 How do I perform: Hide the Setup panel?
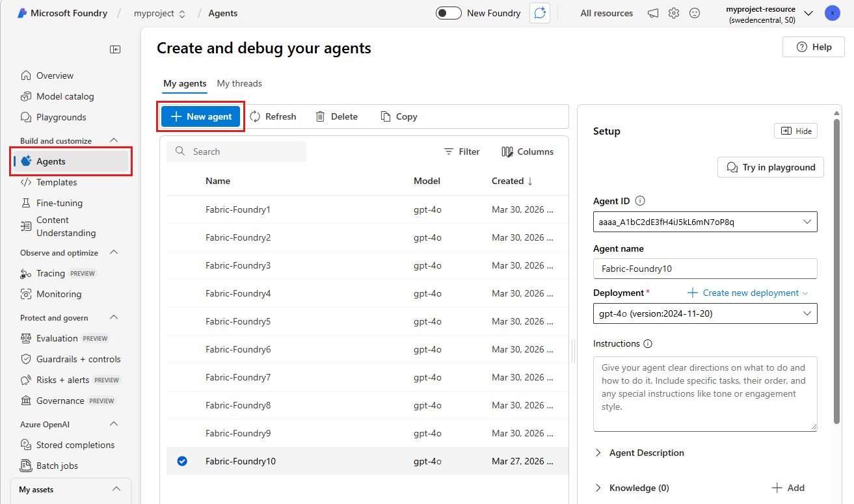coord(795,131)
